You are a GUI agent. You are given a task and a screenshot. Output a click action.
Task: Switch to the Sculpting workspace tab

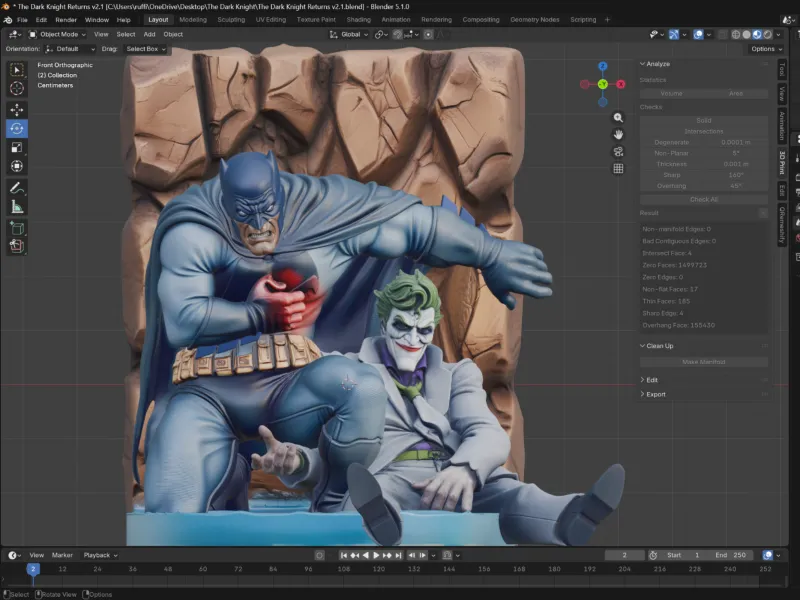click(x=231, y=20)
